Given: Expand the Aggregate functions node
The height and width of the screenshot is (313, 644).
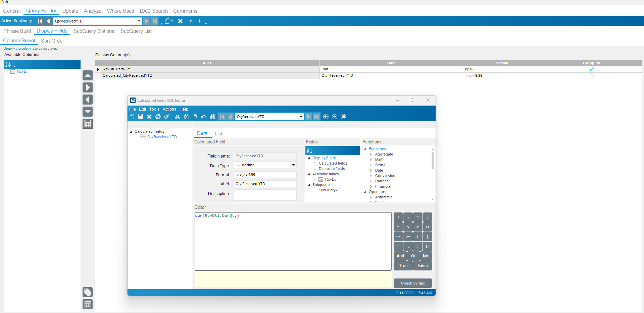Looking at the screenshot, I should (x=371, y=154).
